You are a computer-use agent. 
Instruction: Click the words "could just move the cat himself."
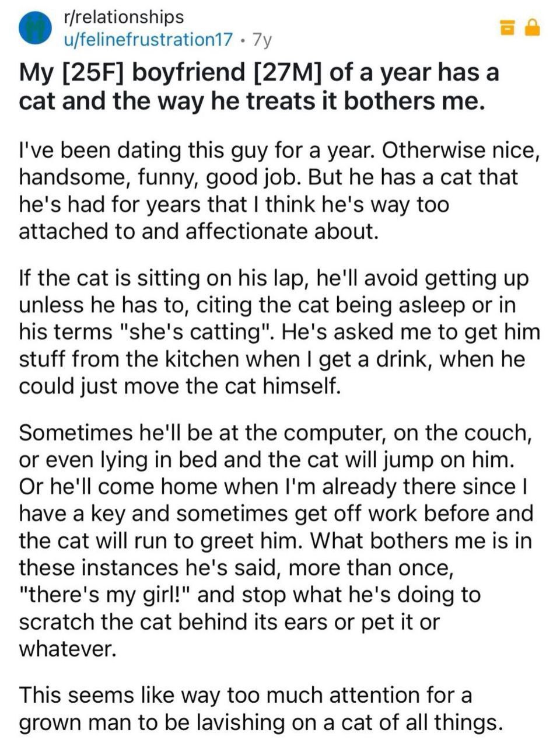click(180, 386)
